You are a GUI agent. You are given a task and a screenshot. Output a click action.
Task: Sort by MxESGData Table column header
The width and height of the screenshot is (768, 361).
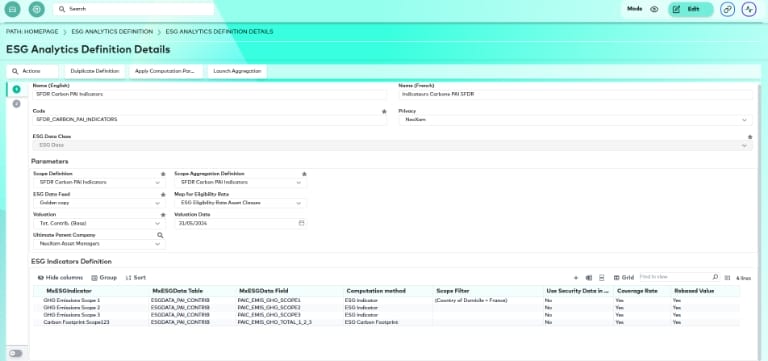pos(177,291)
